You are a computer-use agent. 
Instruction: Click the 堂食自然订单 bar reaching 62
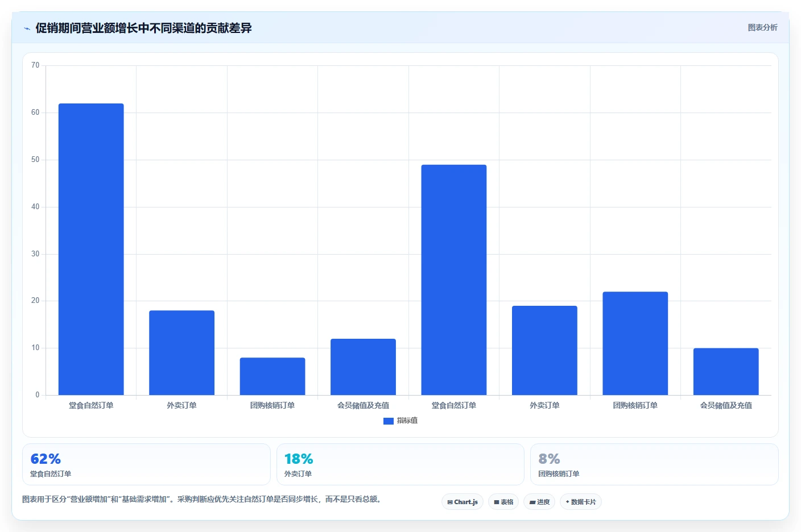click(x=91, y=250)
